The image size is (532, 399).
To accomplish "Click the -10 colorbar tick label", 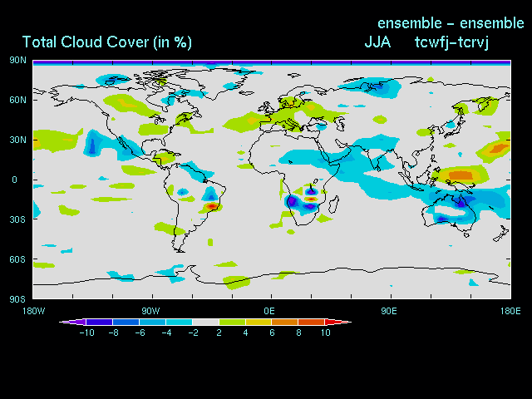I will pyautogui.click(x=86, y=332).
